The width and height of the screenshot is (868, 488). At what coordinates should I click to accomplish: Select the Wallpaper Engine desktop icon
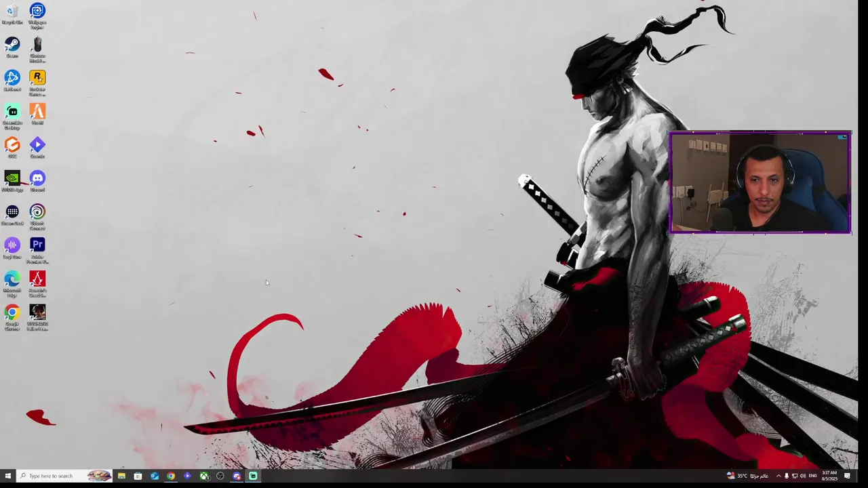click(37, 16)
